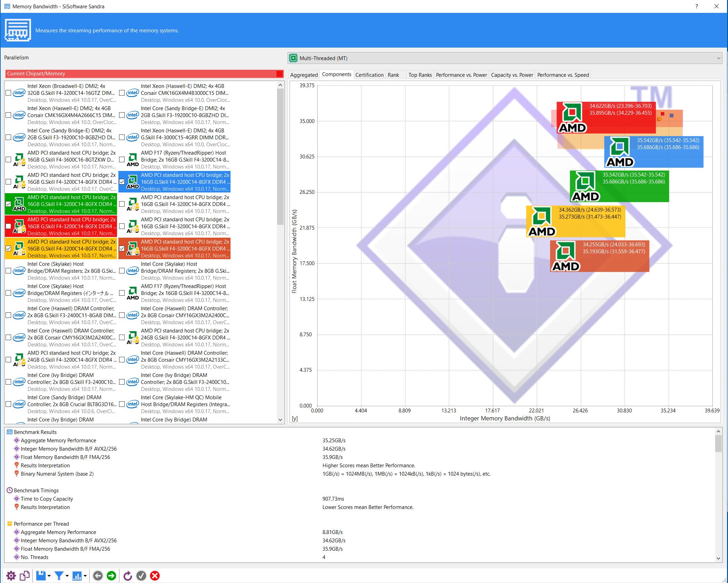Click the red cancel X icon
The image size is (728, 583).
[x=155, y=576]
